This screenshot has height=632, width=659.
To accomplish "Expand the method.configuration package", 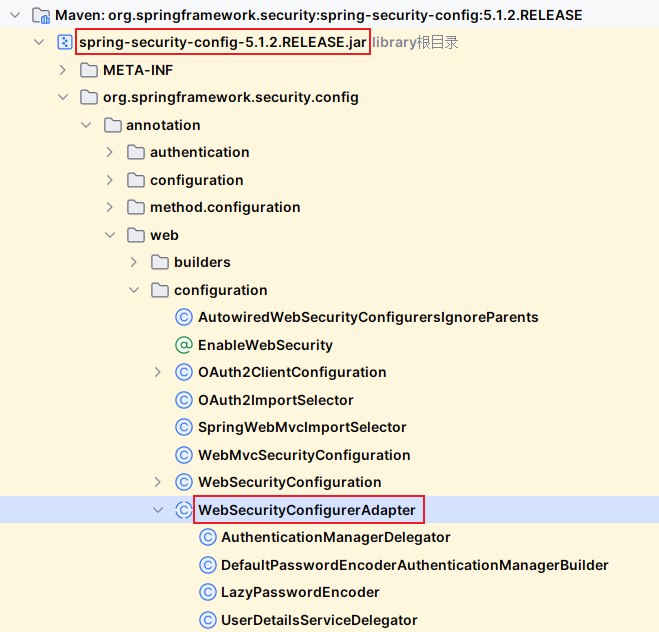I will coord(110,207).
